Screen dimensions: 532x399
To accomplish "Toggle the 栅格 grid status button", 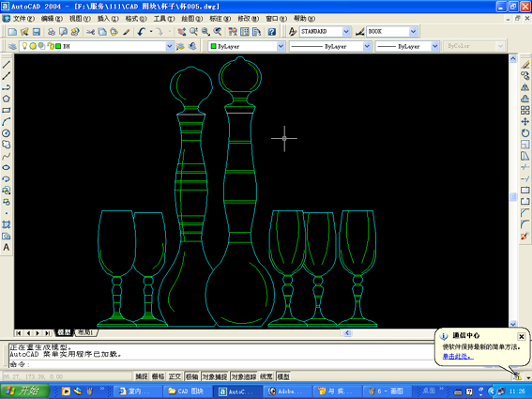I will 159,376.
